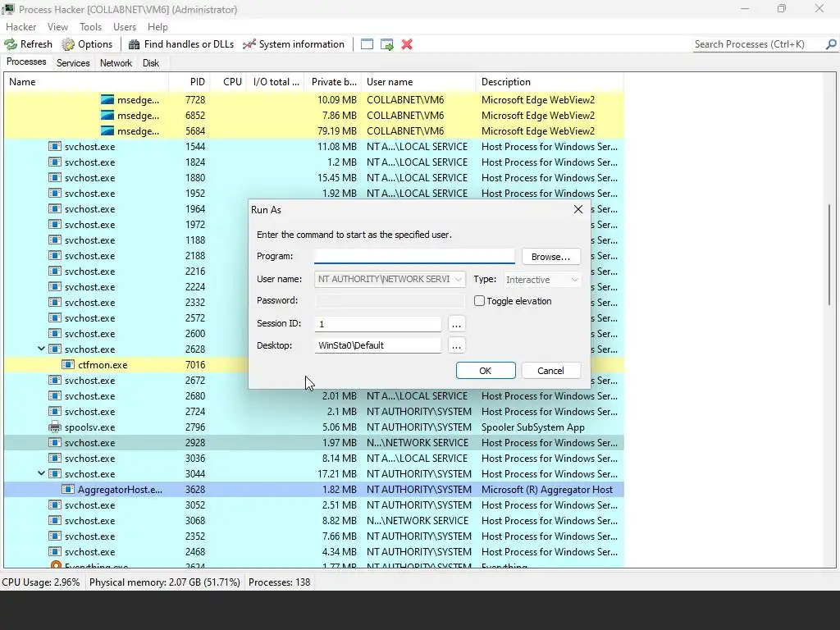Open the Hacker menu

21,27
